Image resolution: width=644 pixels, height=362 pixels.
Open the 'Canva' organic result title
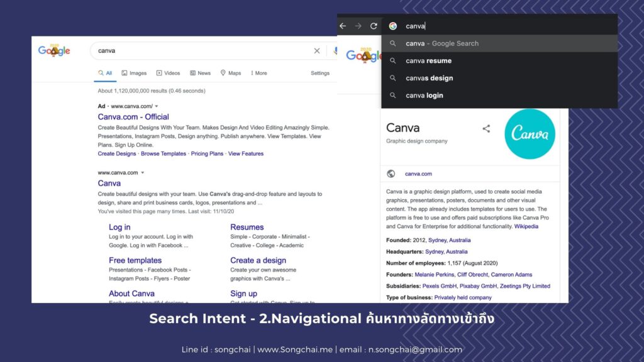pos(109,184)
